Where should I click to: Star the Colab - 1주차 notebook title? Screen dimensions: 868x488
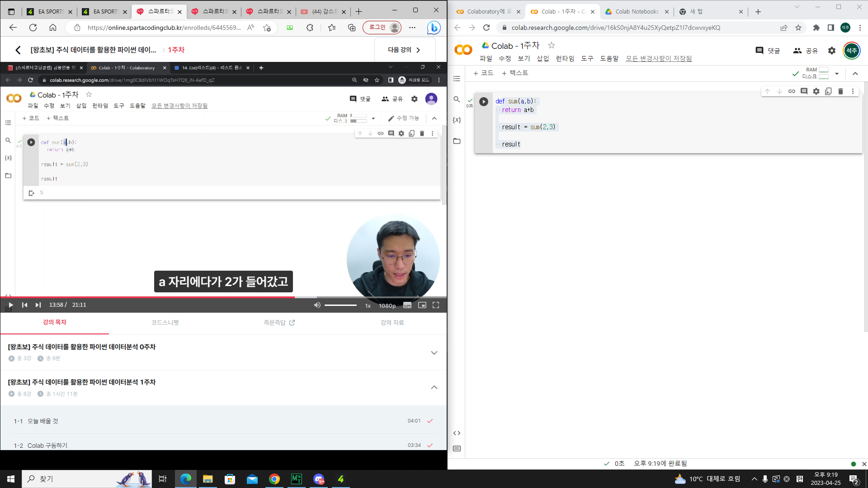click(551, 45)
